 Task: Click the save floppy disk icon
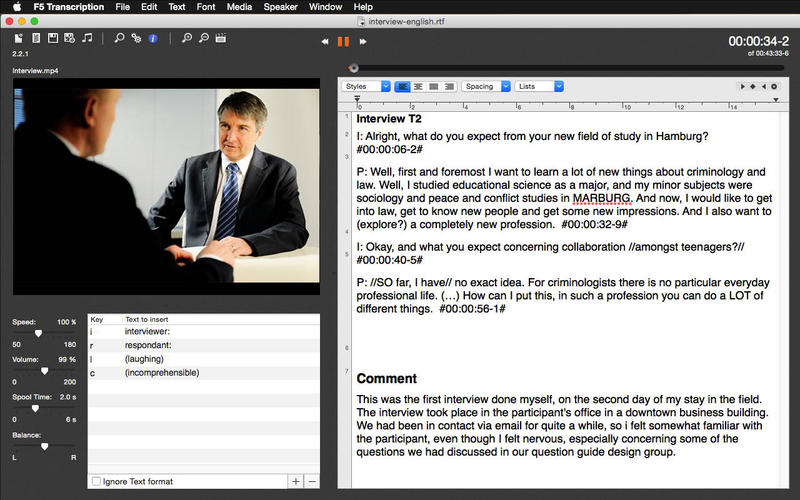pyautogui.click(x=53, y=38)
